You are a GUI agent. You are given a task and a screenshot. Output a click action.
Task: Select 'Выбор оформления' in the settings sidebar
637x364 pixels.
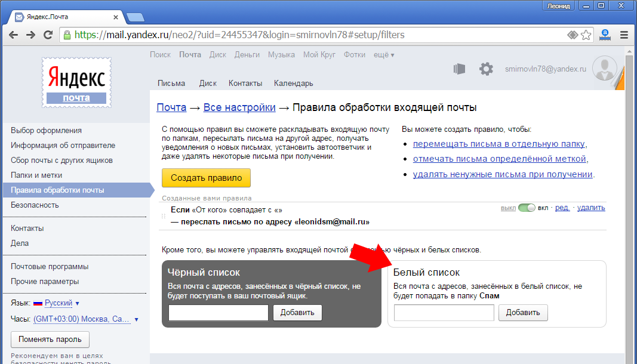47,131
